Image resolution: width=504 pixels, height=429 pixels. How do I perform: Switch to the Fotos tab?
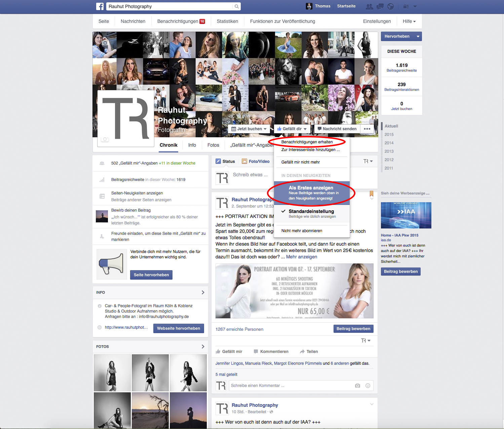pyautogui.click(x=213, y=145)
